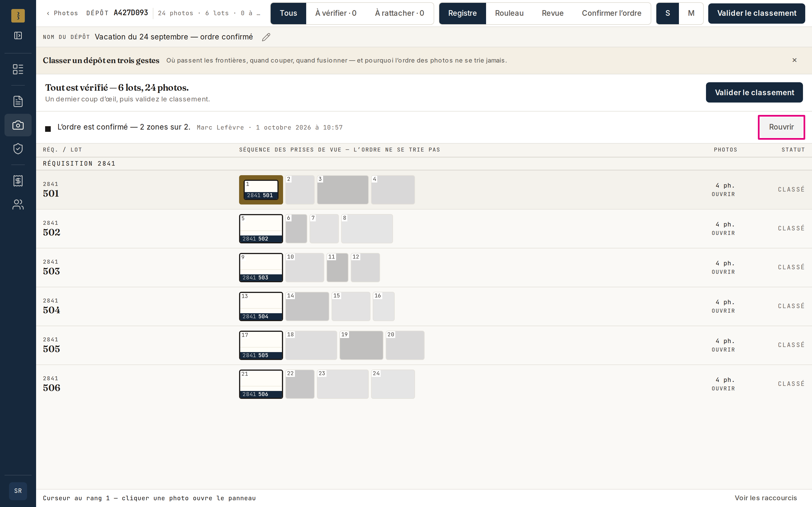Click the Rouvrir button
Viewport: 812px width, 507px height.
(x=781, y=127)
